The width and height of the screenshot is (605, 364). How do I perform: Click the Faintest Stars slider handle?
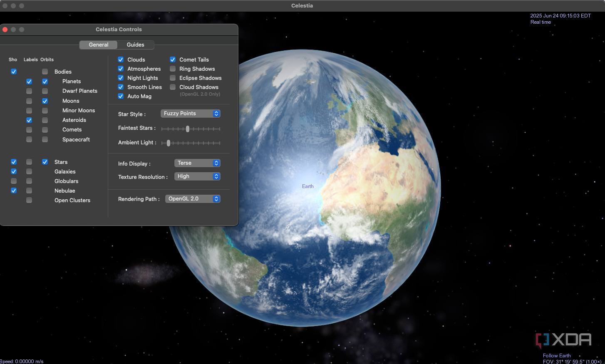[x=188, y=129]
